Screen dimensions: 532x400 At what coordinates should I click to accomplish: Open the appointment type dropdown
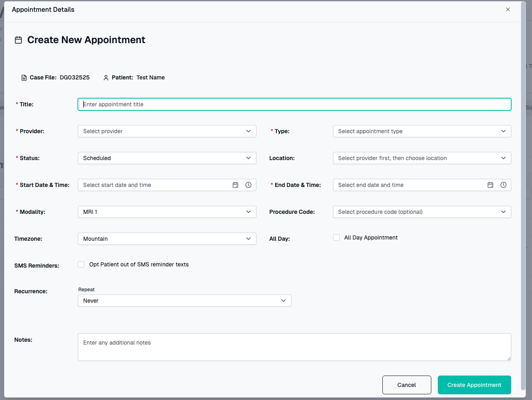pyautogui.click(x=422, y=131)
